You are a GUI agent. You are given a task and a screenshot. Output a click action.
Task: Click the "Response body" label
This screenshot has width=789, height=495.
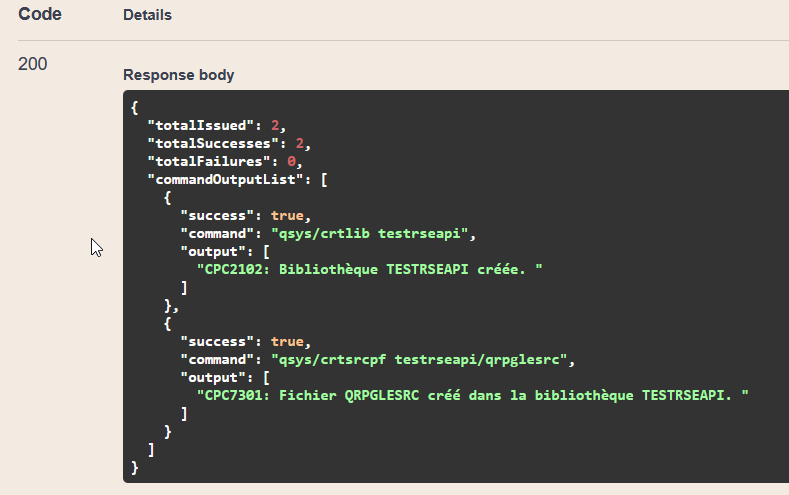tap(178, 75)
